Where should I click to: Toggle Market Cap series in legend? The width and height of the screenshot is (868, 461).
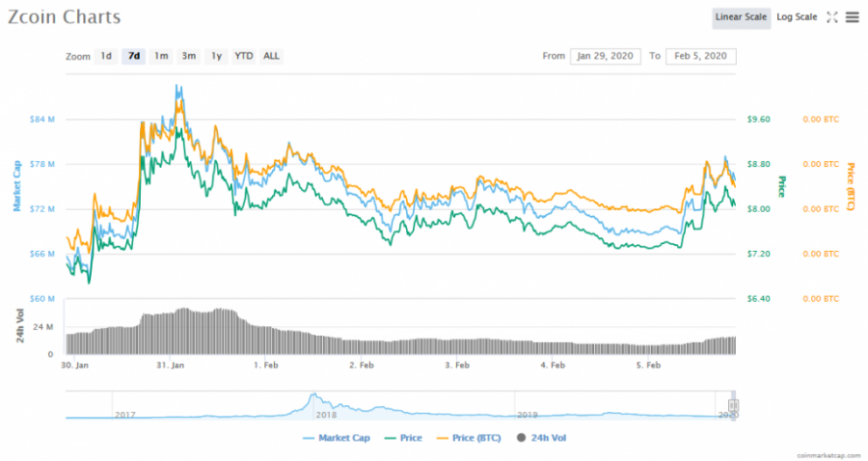(337, 438)
